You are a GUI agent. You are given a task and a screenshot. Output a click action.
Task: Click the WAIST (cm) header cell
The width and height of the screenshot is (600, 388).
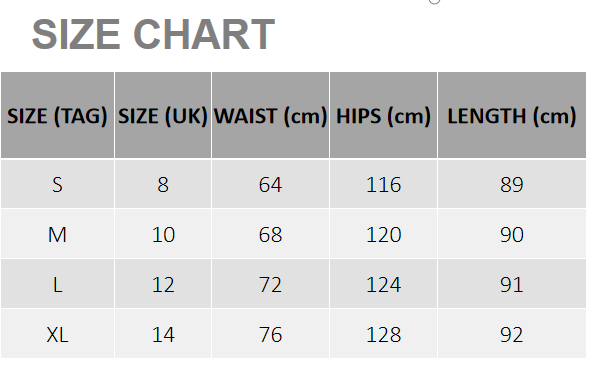coord(271,115)
